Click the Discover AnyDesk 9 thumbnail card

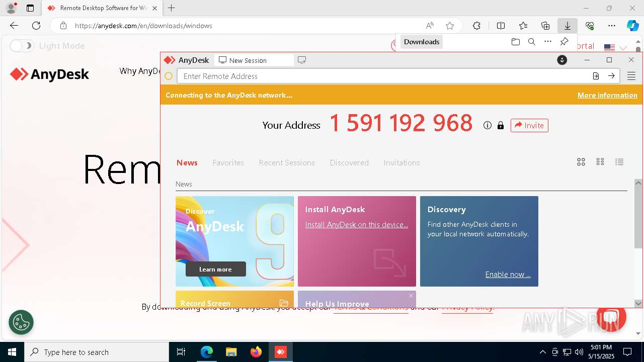pos(234,241)
